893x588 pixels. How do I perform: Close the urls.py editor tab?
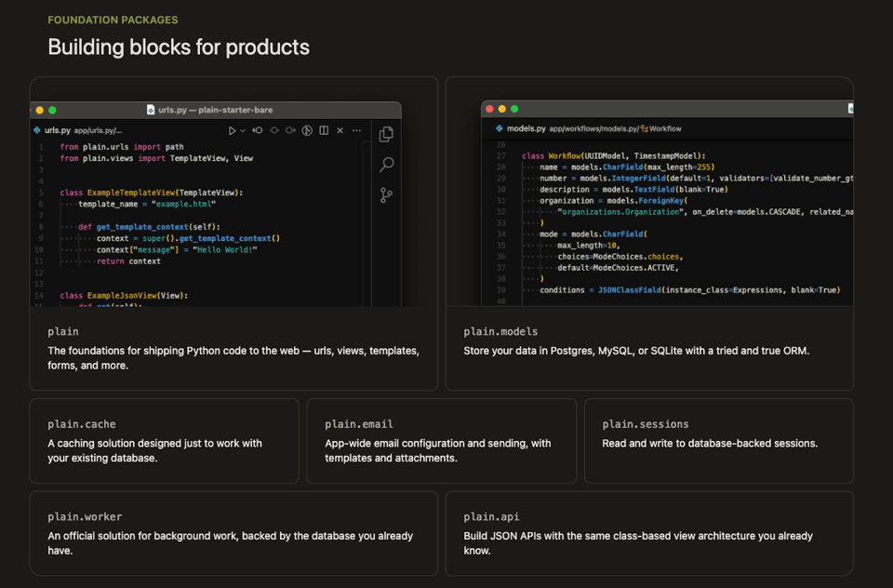pyautogui.click(x=340, y=131)
